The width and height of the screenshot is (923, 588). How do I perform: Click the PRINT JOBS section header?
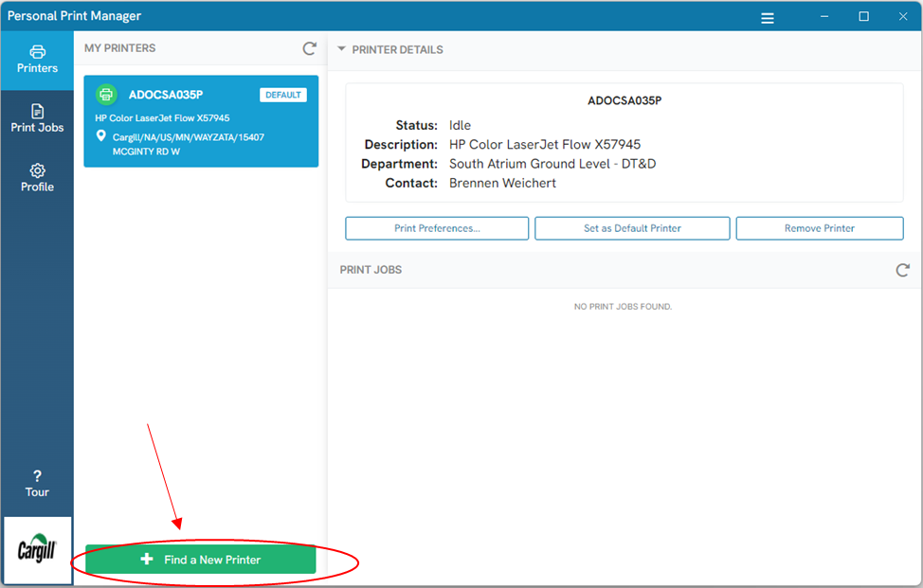(x=371, y=270)
